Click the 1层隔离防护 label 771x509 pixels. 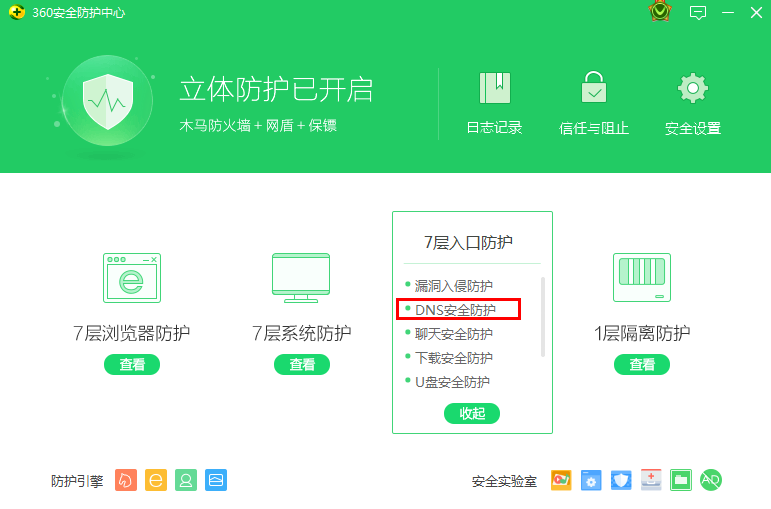[642, 333]
